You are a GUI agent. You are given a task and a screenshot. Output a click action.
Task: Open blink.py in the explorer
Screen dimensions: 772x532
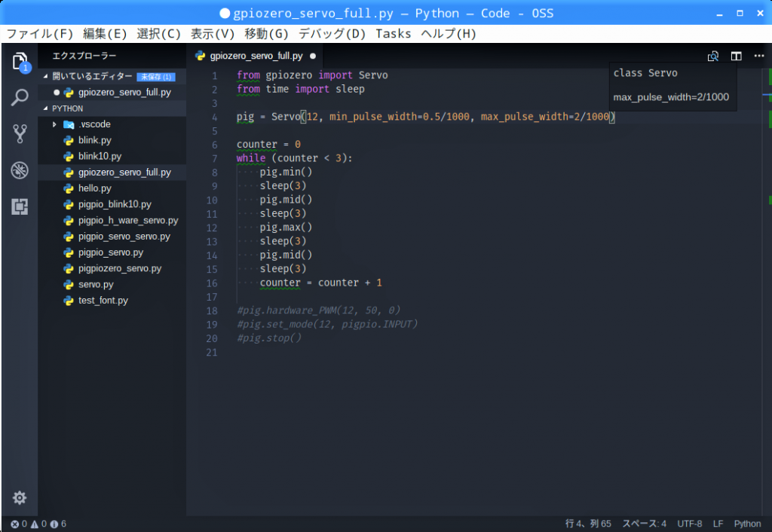coord(112,140)
